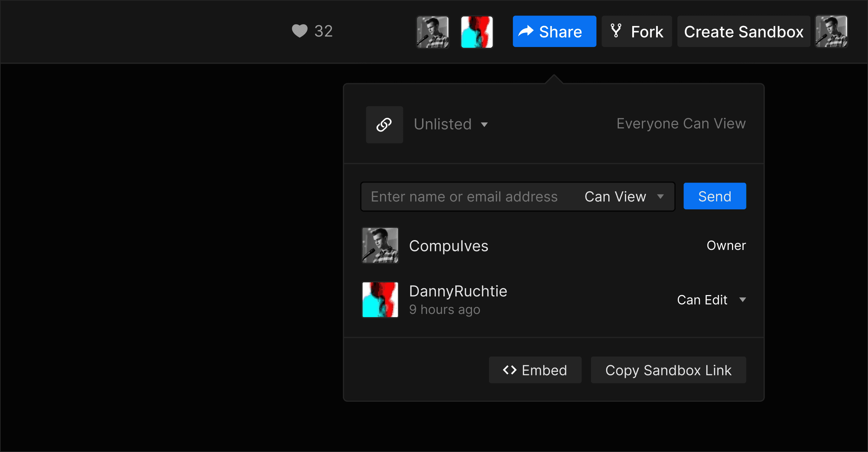Click the link chain icon
The height and width of the screenshot is (452, 868).
click(384, 125)
